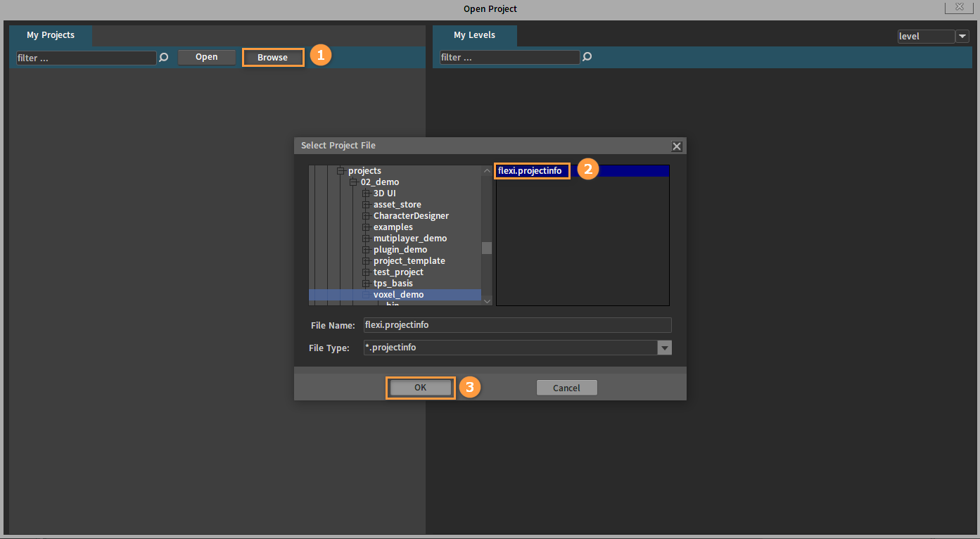Expand the asset_store folder node
The image size is (980, 539).
[366, 205]
